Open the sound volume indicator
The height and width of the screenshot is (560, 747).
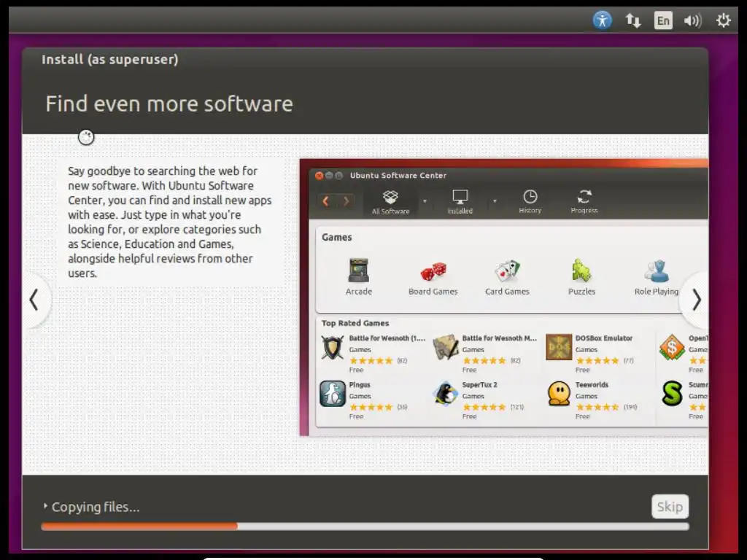(693, 20)
